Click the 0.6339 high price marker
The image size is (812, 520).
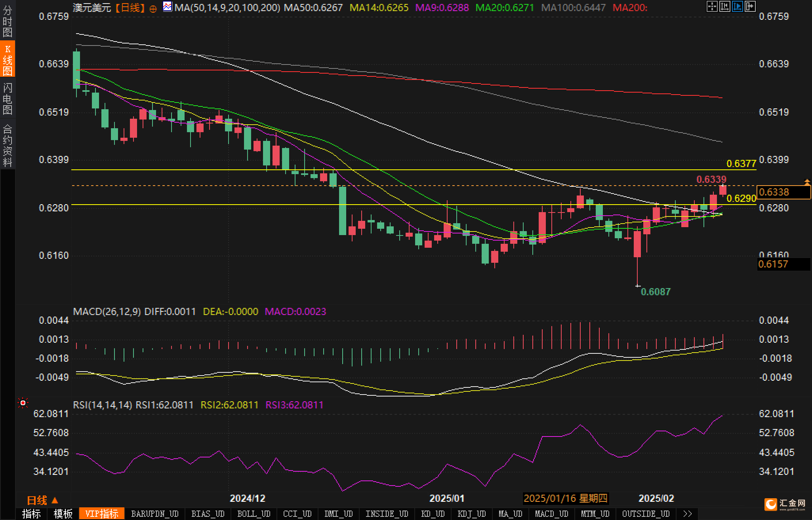click(712, 179)
